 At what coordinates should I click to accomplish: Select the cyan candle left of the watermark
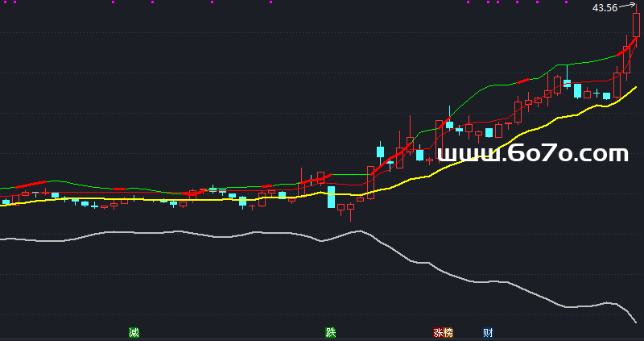(x=419, y=154)
